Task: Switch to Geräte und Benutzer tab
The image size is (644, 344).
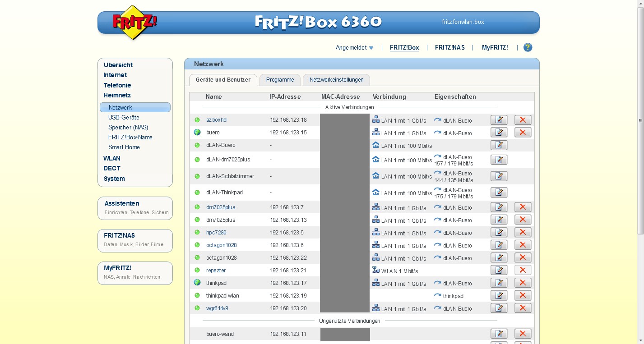Action: 223,80
